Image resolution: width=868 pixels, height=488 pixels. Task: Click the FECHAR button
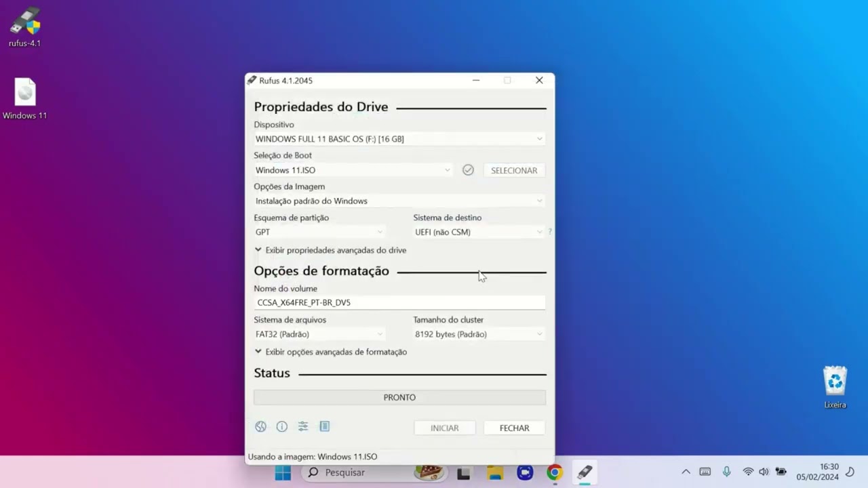515,428
